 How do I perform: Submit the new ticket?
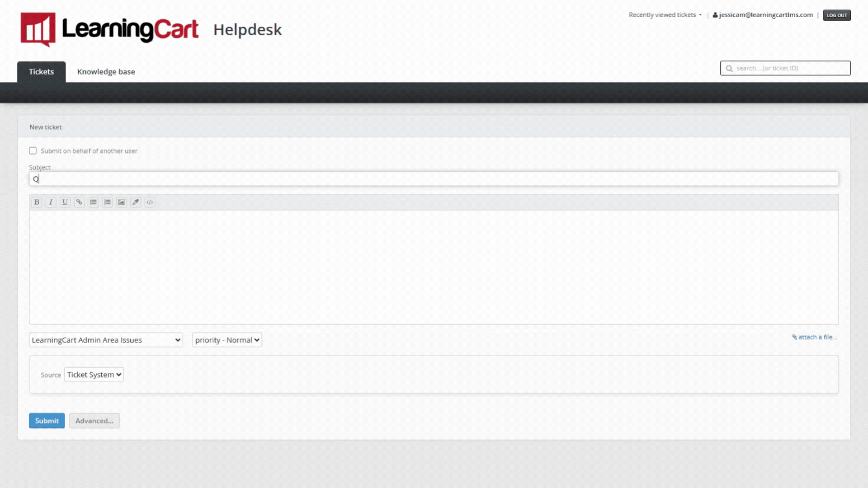47,420
